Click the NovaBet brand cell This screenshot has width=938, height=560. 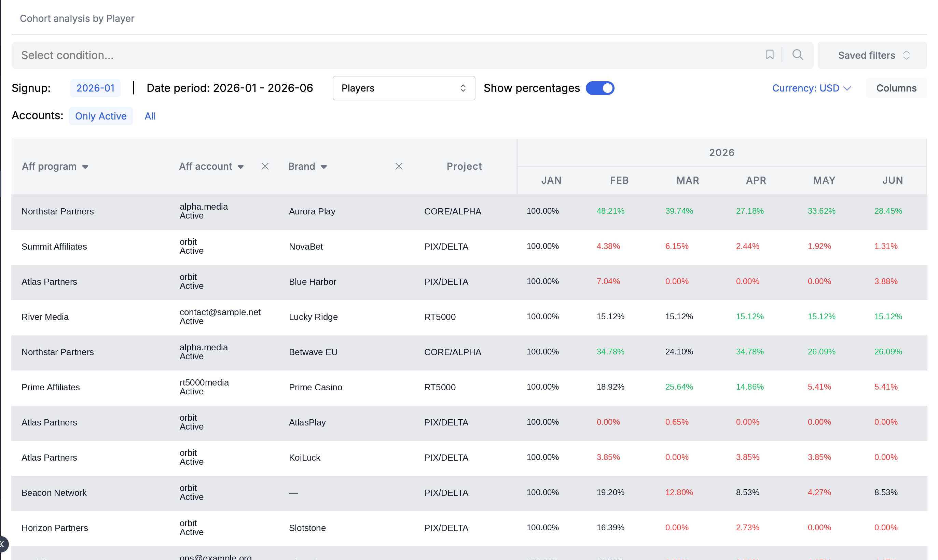coord(306,247)
